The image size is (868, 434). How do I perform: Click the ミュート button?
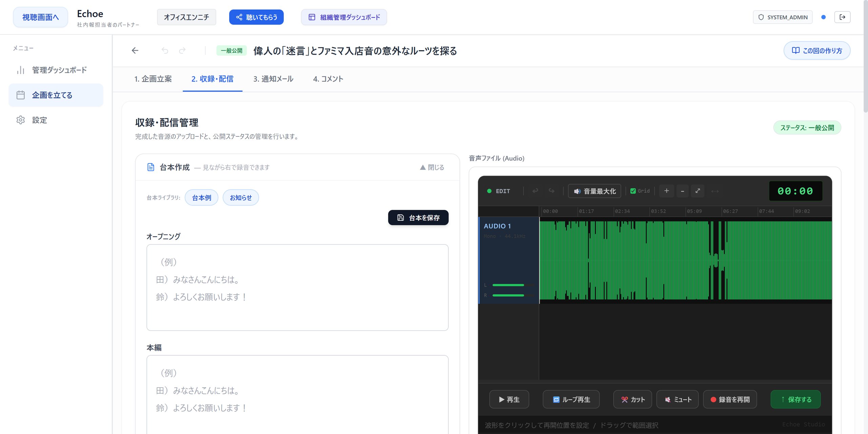[677, 399]
